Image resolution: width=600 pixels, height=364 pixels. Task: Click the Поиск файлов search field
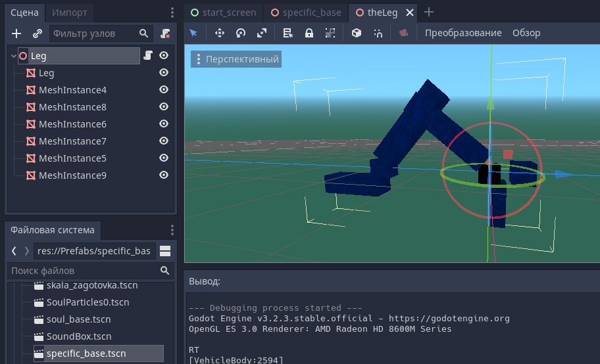tap(82, 271)
